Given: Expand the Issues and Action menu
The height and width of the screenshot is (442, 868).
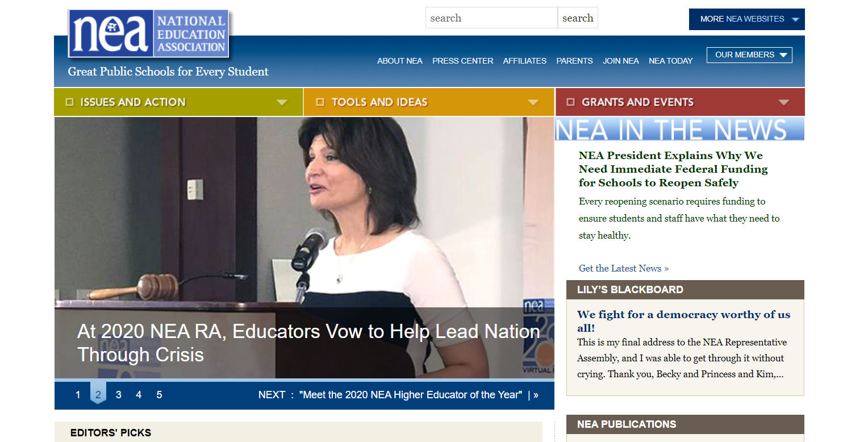Looking at the screenshot, I should pyautogui.click(x=178, y=102).
